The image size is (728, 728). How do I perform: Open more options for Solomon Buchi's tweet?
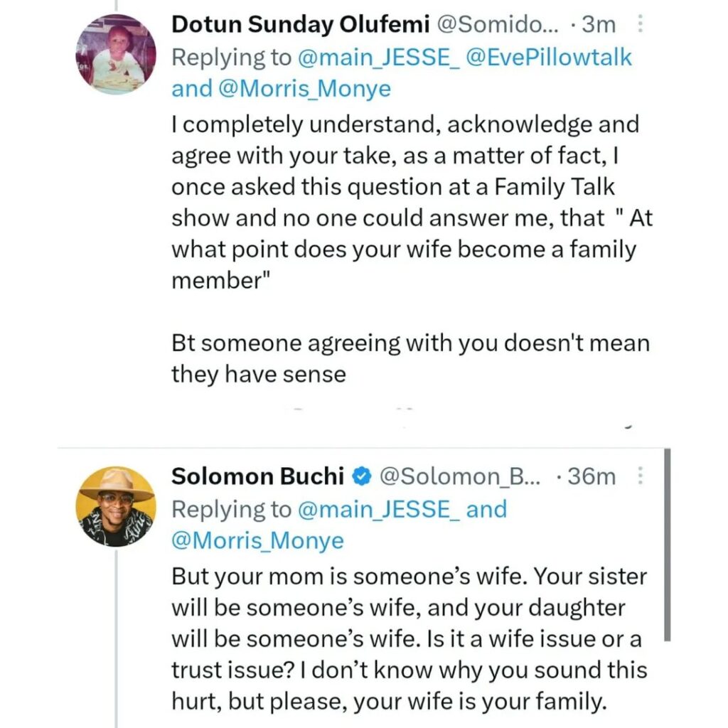[639, 475]
